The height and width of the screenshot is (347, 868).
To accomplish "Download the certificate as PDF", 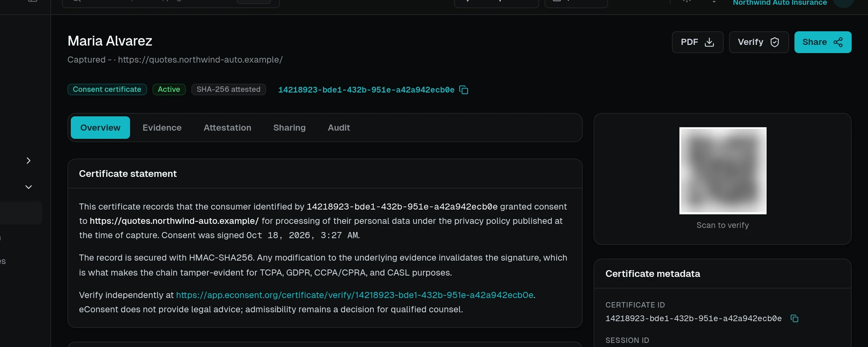I will (697, 42).
